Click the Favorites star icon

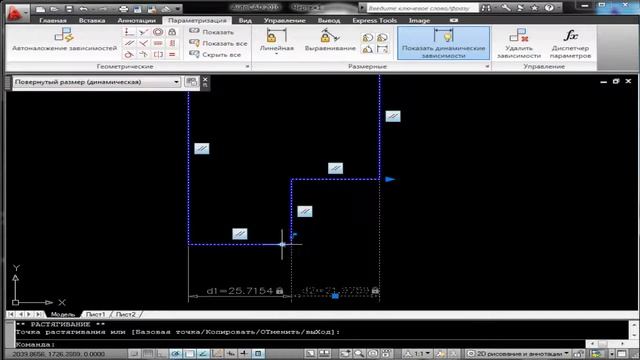535,8
